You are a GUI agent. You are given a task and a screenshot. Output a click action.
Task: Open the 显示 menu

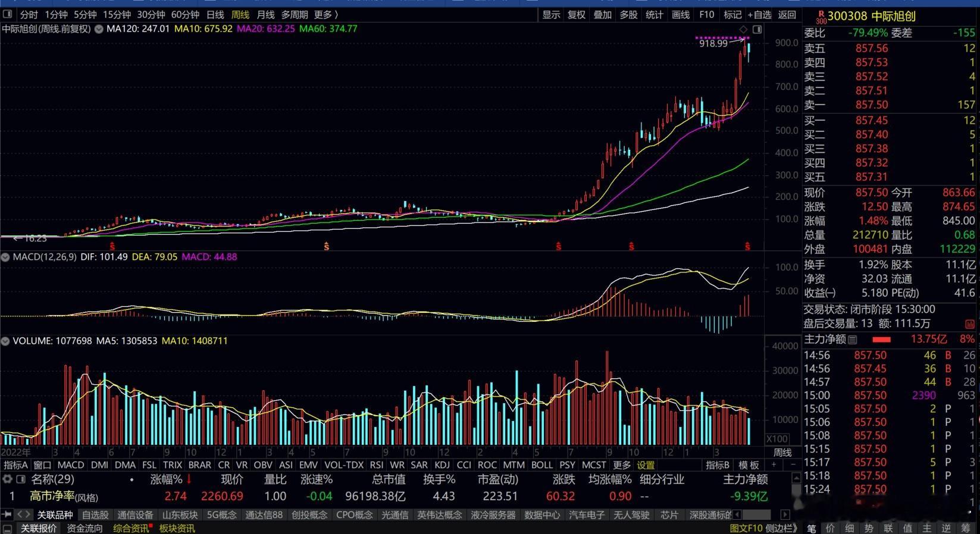551,15
